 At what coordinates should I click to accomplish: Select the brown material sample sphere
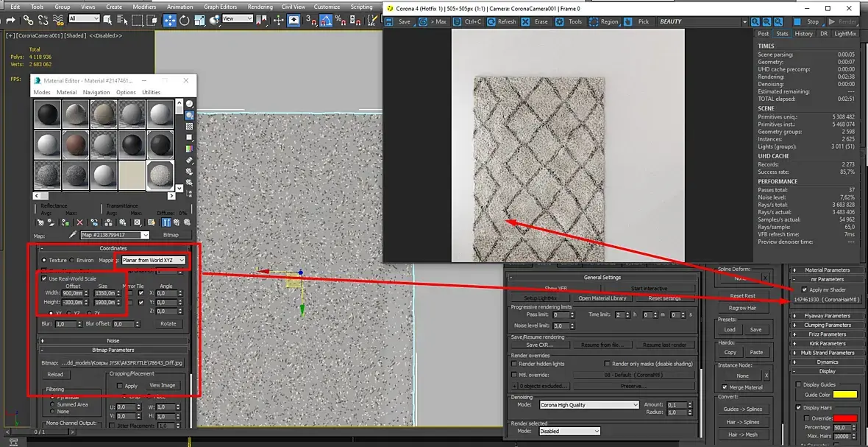[x=75, y=144]
